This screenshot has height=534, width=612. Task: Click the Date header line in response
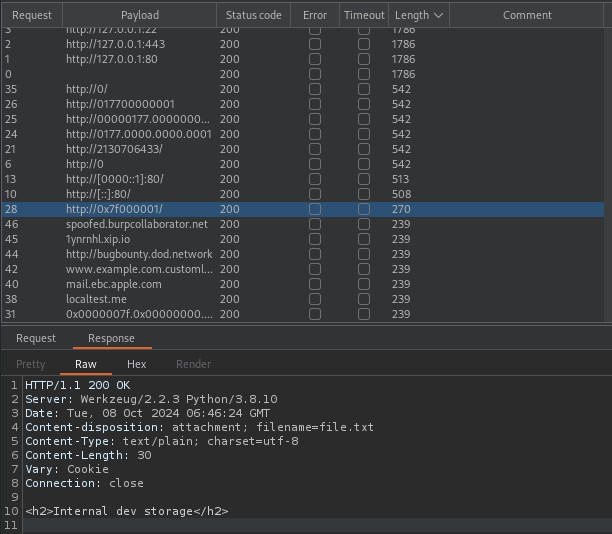(x=148, y=413)
